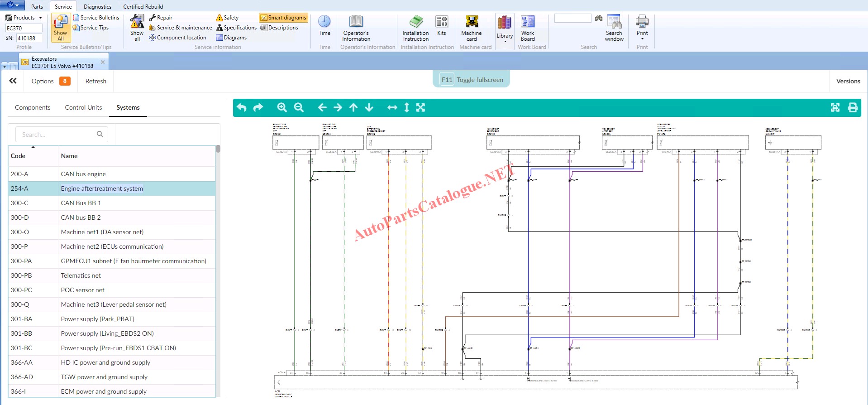Switch to the Control Units tab
The height and width of the screenshot is (405, 868).
83,107
